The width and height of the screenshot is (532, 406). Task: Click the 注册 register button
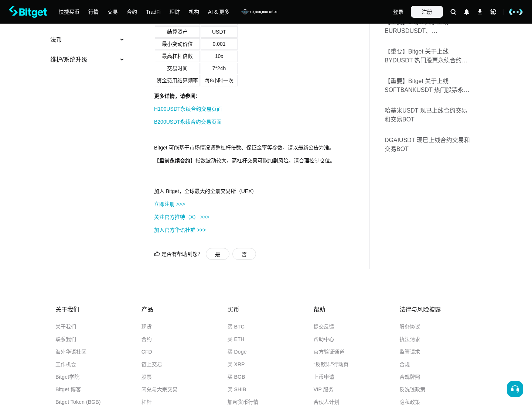click(427, 12)
